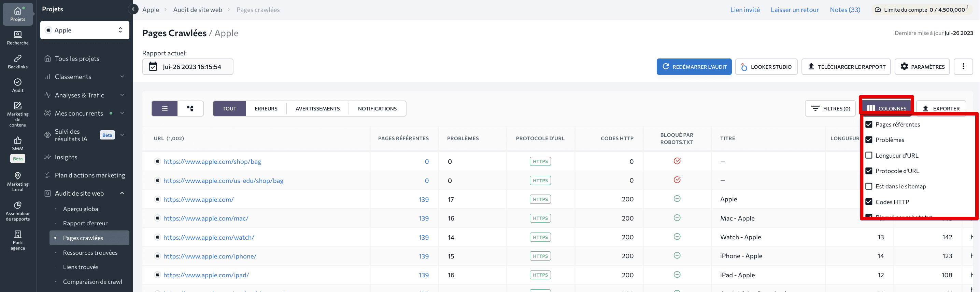Sort by the PROBLÈMES column header

[463, 138]
